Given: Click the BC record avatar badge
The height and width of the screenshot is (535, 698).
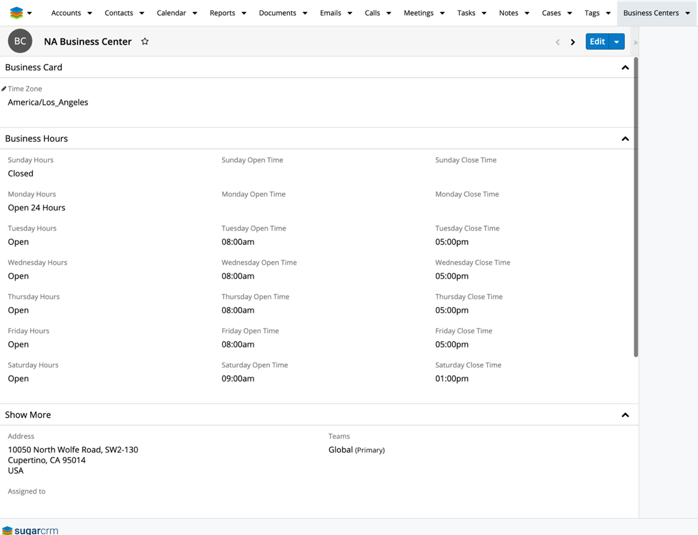Looking at the screenshot, I should [x=20, y=42].
